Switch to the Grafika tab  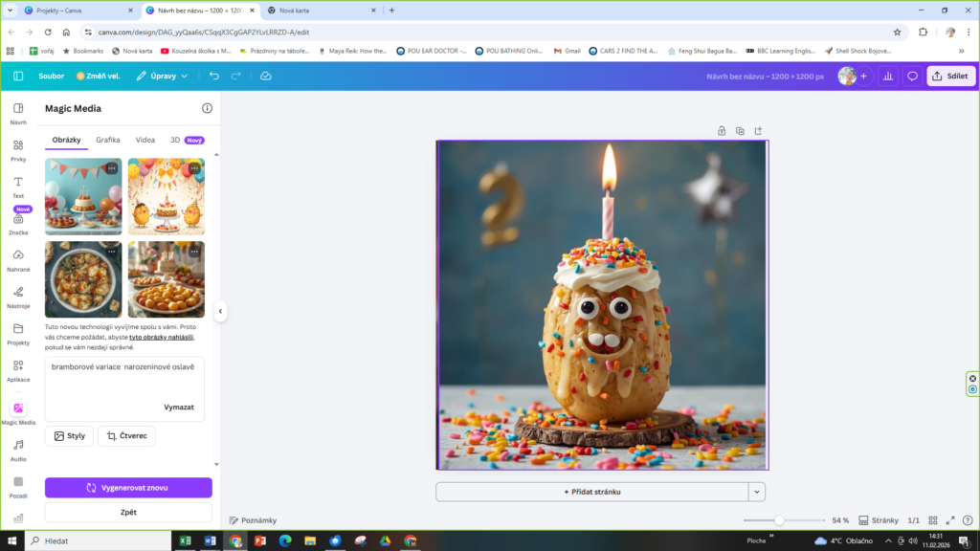click(108, 140)
